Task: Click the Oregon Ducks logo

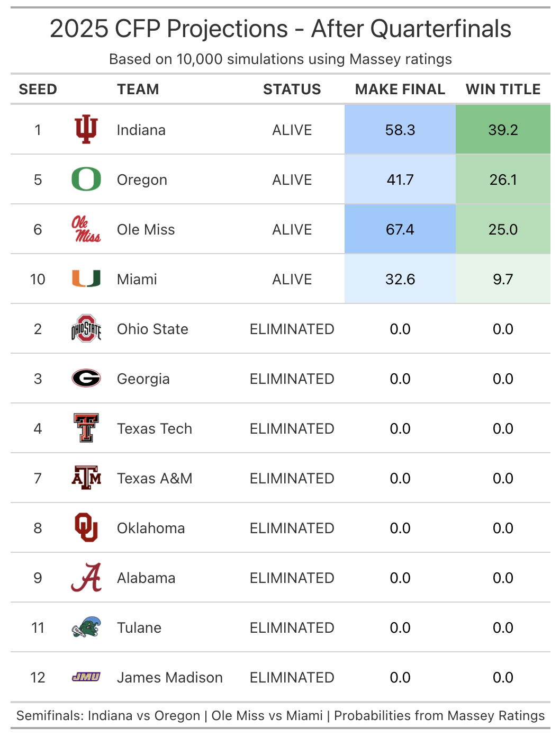Action: (x=86, y=179)
